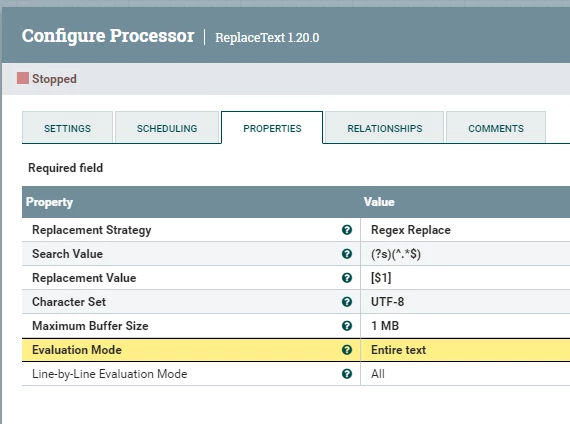Select the Properties tab
The width and height of the screenshot is (570, 424).
point(272,128)
